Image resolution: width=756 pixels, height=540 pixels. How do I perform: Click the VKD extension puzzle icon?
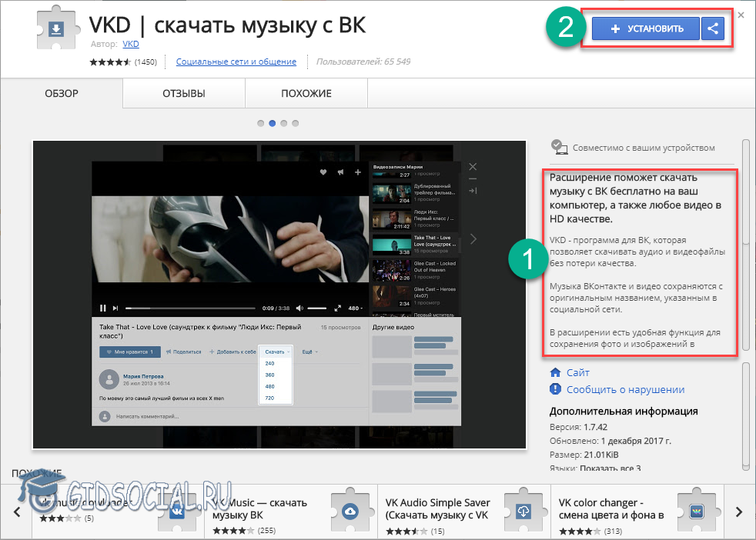tap(56, 30)
